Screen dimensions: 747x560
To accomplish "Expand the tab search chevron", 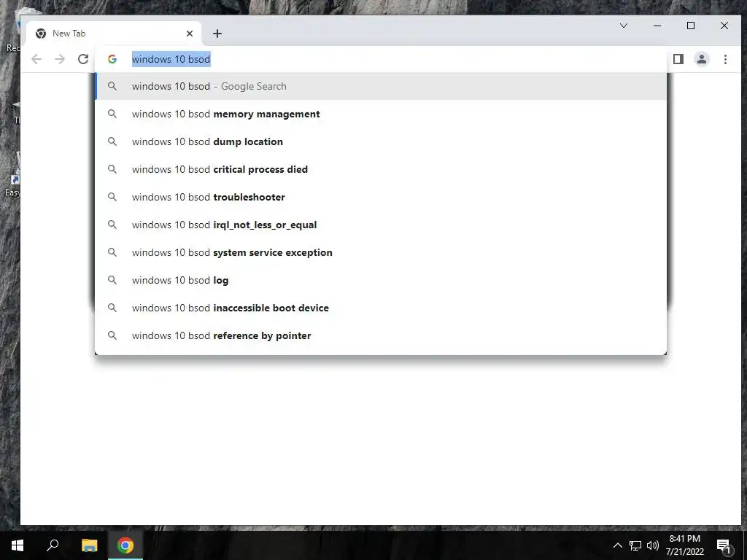I will click(x=624, y=26).
